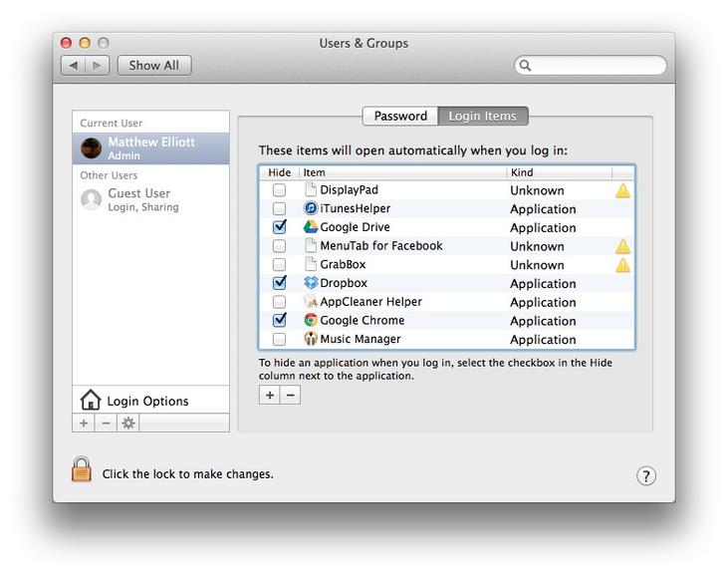Viewport: 728px width, 576px height.
Task: Click the lock icon to make changes
Action: click(82, 469)
